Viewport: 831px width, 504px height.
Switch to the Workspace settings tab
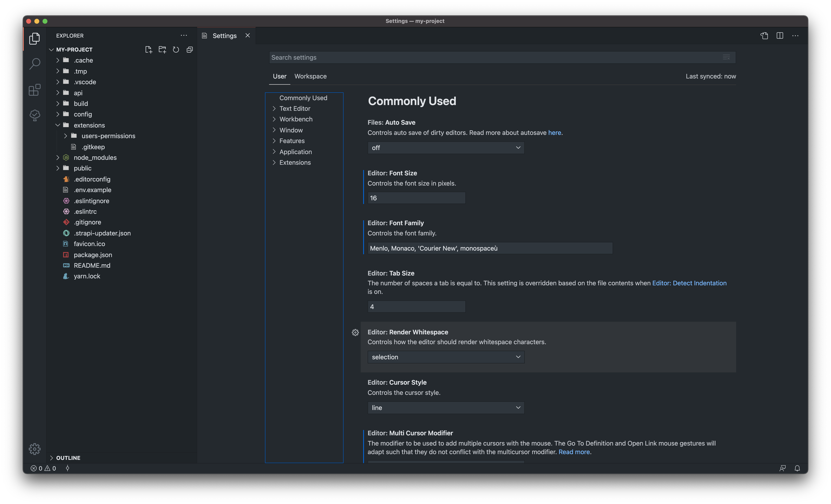[x=310, y=76]
